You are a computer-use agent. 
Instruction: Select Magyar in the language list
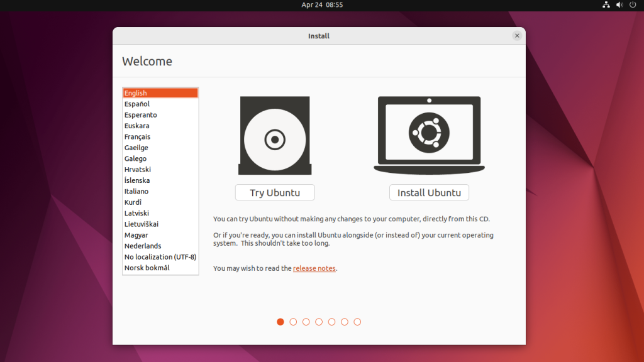pyautogui.click(x=136, y=235)
